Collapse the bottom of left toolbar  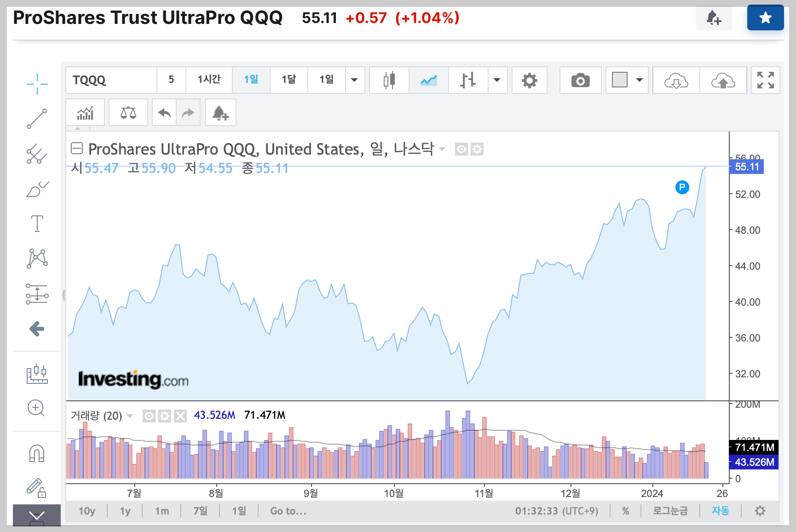point(37,515)
